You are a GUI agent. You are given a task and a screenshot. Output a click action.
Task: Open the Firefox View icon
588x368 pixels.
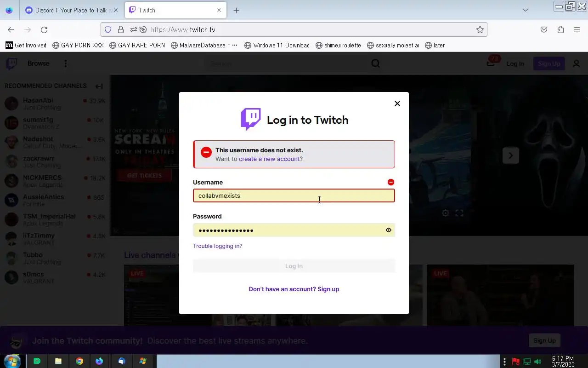click(9, 10)
